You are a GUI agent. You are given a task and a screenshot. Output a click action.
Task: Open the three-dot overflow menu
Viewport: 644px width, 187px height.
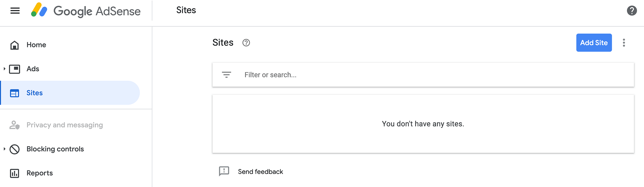pyautogui.click(x=624, y=42)
